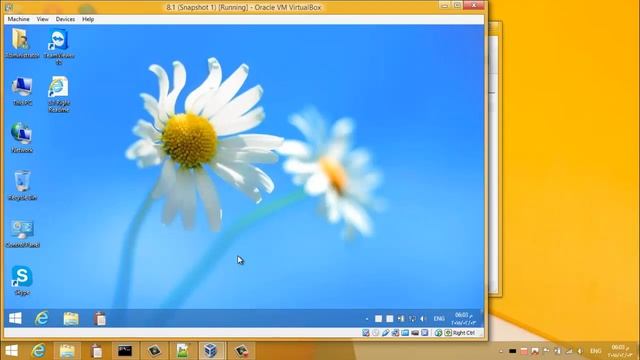Viewport: 640px width, 360px height.
Task: Open Internet Explorer from host taskbar
Action: click(x=39, y=351)
